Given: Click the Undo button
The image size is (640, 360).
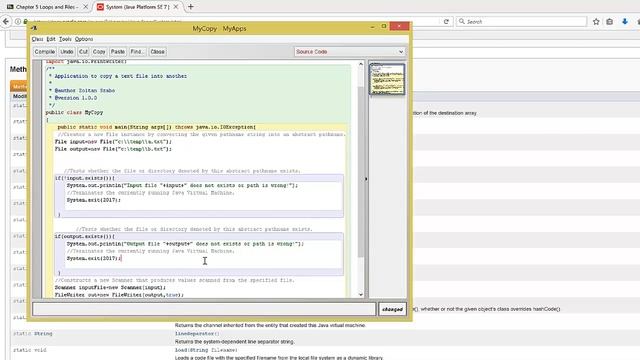Looking at the screenshot, I should pos(67,52).
